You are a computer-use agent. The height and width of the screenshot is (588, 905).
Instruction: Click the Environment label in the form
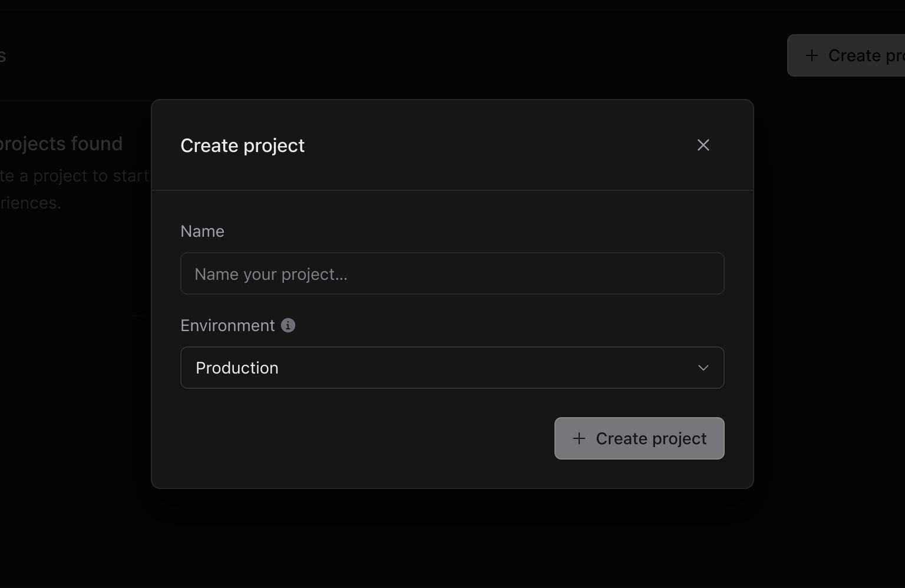[227, 325]
